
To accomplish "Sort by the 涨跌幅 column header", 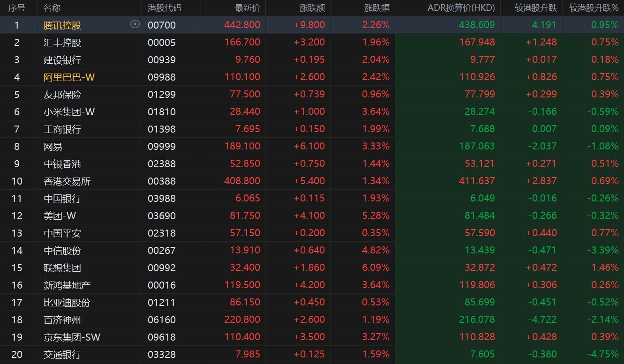I will tap(377, 8).
